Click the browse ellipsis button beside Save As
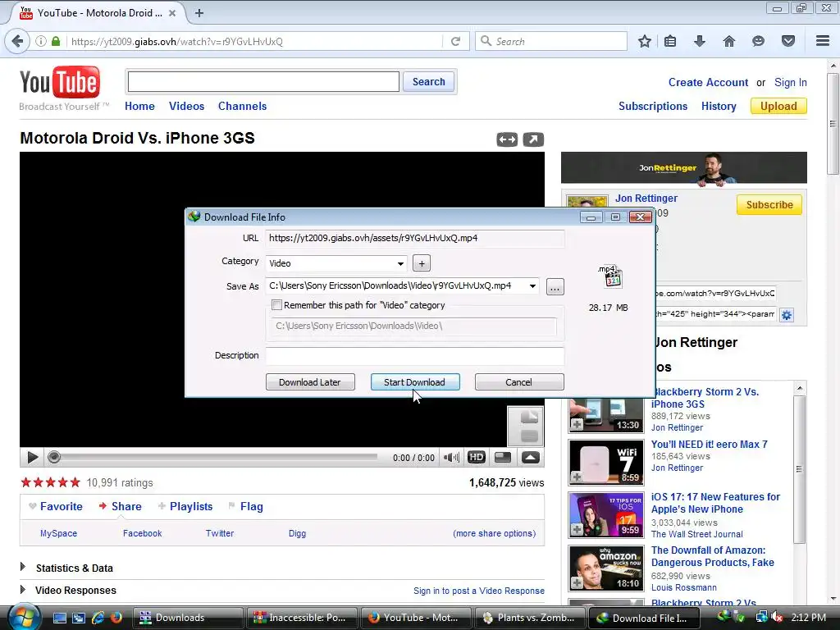This screenshot has height=630, width=840. [x=555, y=286]
